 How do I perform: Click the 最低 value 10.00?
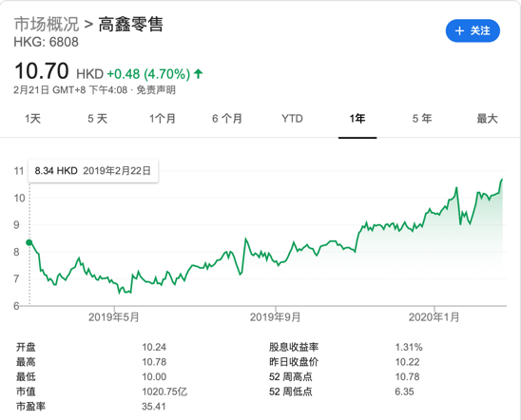[x=154, y=377]
